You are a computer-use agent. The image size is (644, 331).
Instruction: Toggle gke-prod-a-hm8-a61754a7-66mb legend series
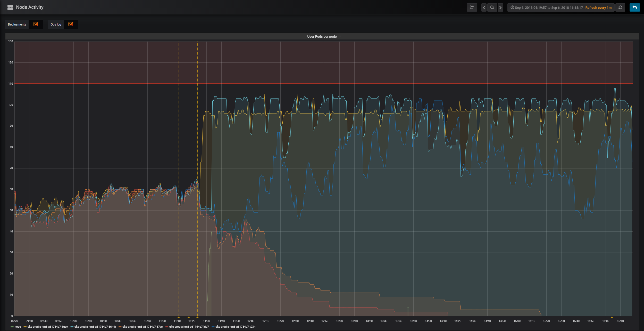click(95, 327)
